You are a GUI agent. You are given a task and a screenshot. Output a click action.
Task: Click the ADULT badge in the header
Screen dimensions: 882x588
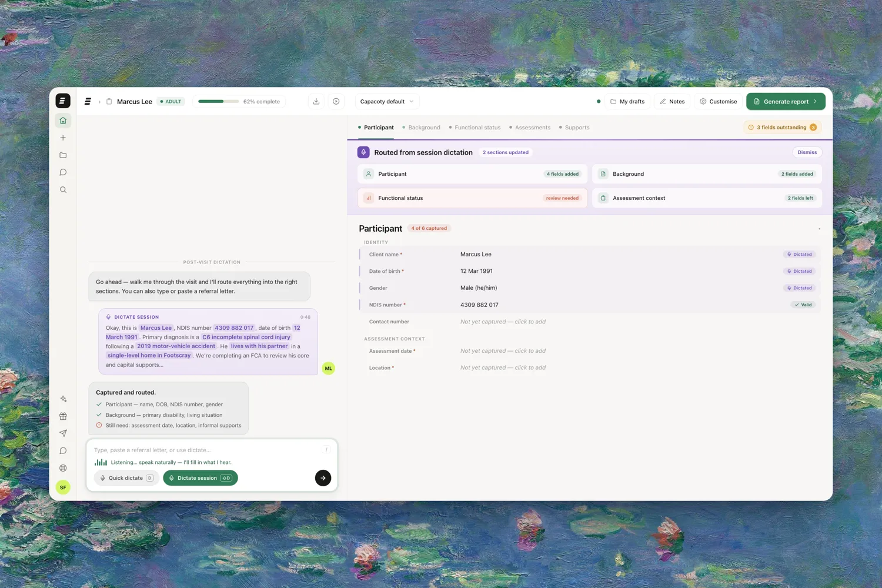coord(171,102)
